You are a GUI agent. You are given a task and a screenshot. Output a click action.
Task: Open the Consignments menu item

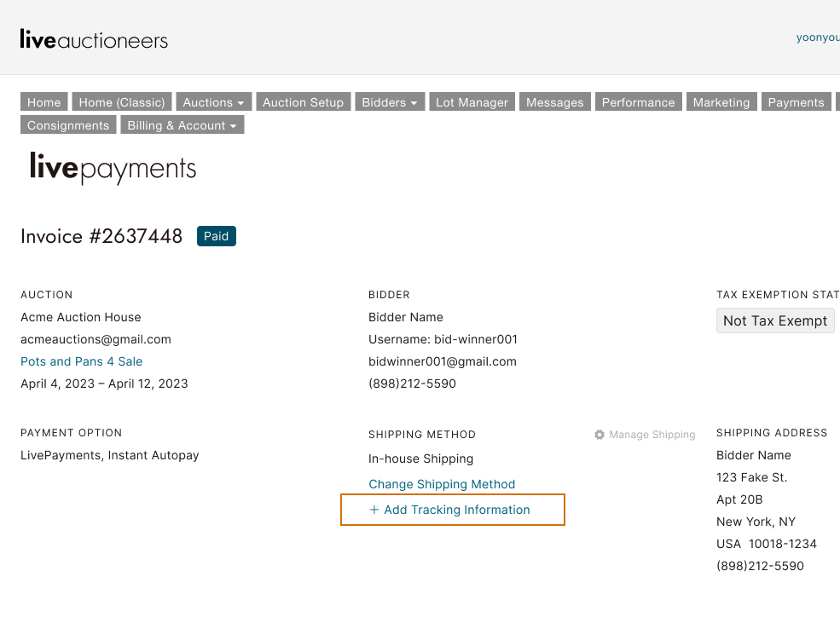pos(68,124)
